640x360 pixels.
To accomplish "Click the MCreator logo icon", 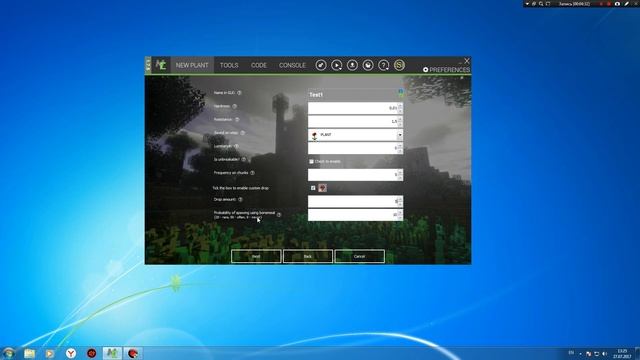I will (x=161, y=65).
